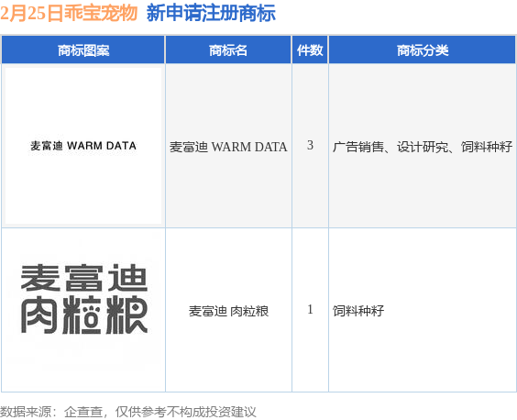Click the 数据来源 footer text

point(26,412)
